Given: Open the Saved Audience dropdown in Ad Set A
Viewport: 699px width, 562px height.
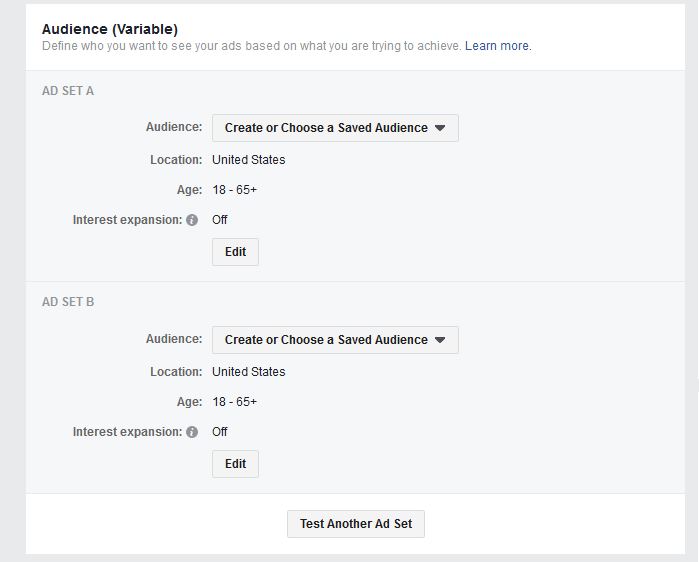Looking at the screenshot, I should [335, 128].
